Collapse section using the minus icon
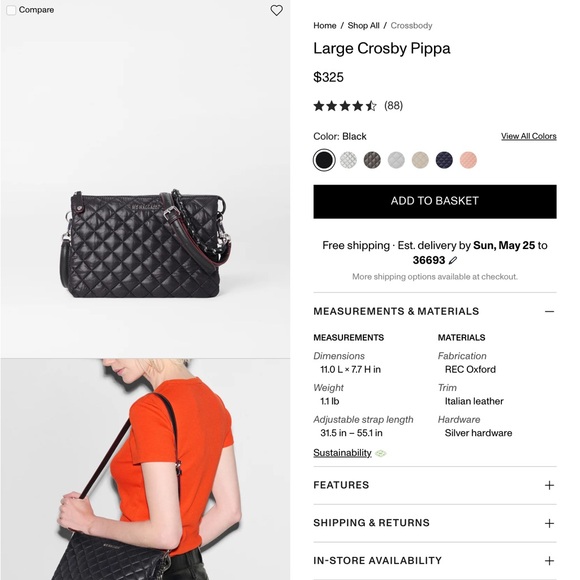 [549, 311]
